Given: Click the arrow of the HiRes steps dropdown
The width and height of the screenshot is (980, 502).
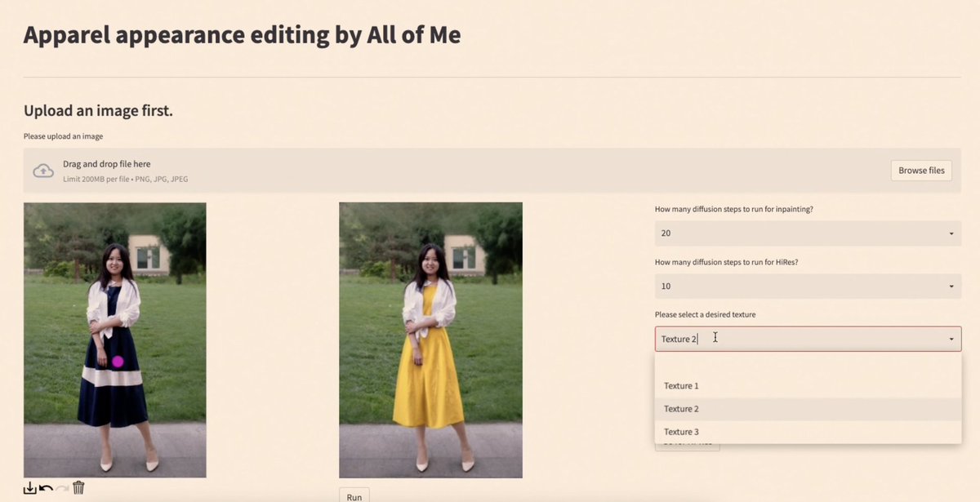Looking at the screenshot, I should [x=951, y=287].
